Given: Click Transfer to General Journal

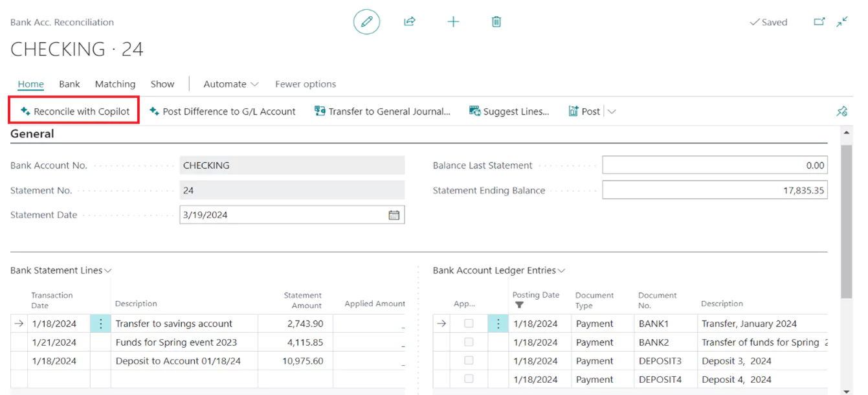Looking at the screenshot, I should click(x=383, y=111).
